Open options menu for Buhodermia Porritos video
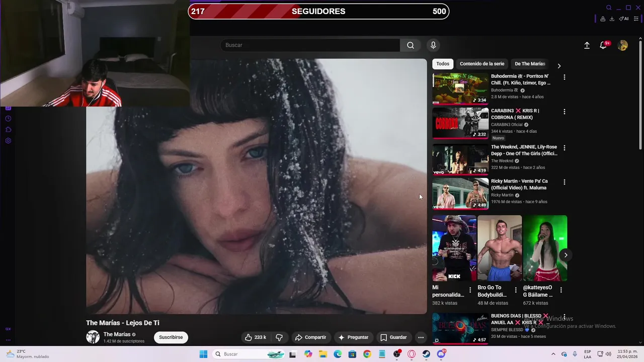This screenshot has width=644, height=362. click(565, 77)
